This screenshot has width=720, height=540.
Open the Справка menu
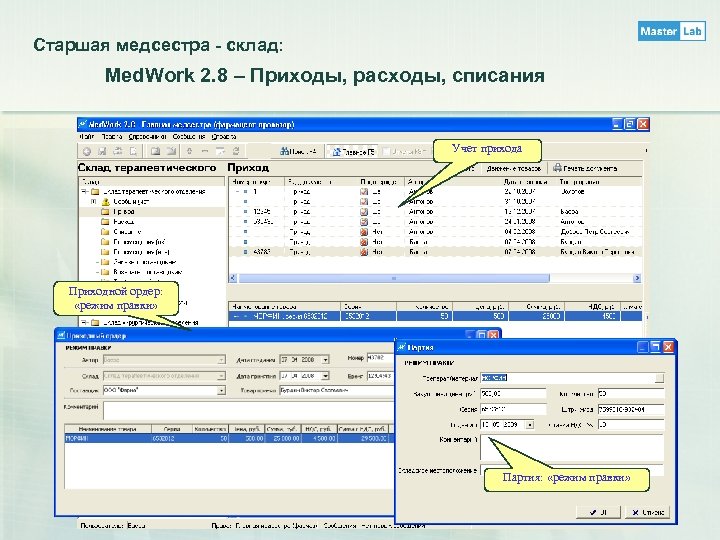click(224, 136)
